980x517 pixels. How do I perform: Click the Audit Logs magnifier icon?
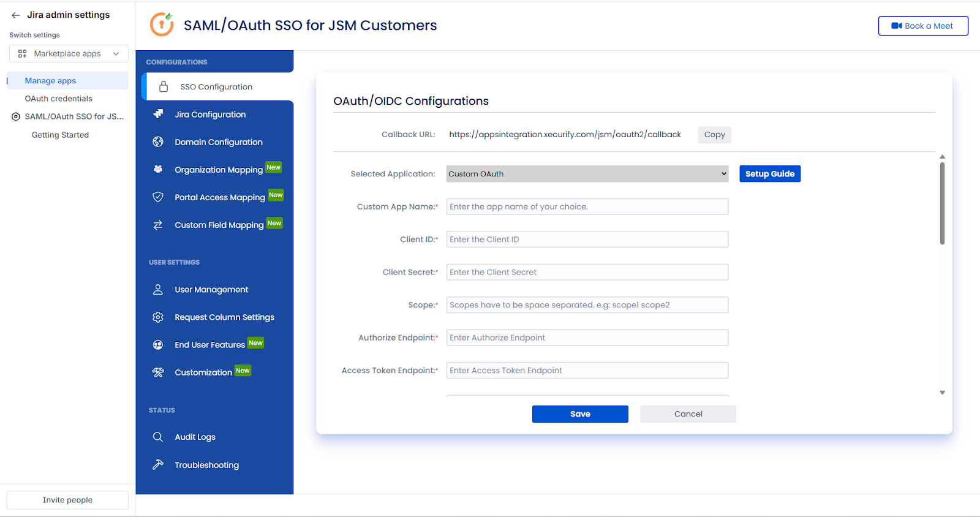[x=158, y=437]
